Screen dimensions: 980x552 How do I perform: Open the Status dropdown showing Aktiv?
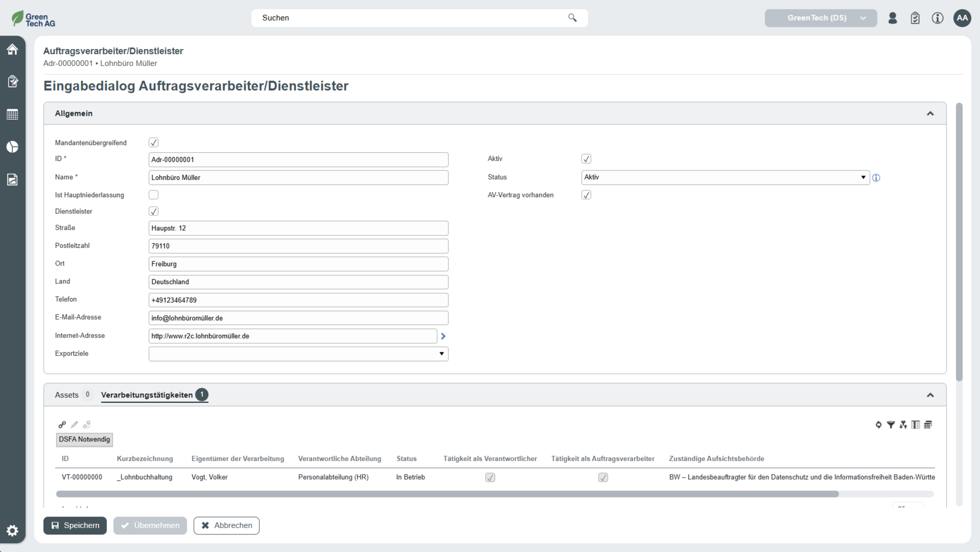tap(725, 177)
